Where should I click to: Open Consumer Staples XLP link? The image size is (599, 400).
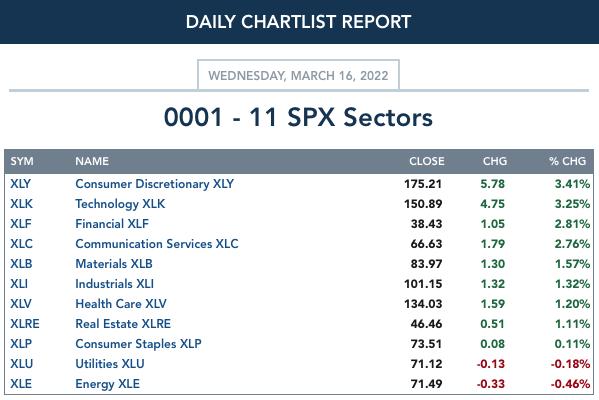(x=138, y=344)
